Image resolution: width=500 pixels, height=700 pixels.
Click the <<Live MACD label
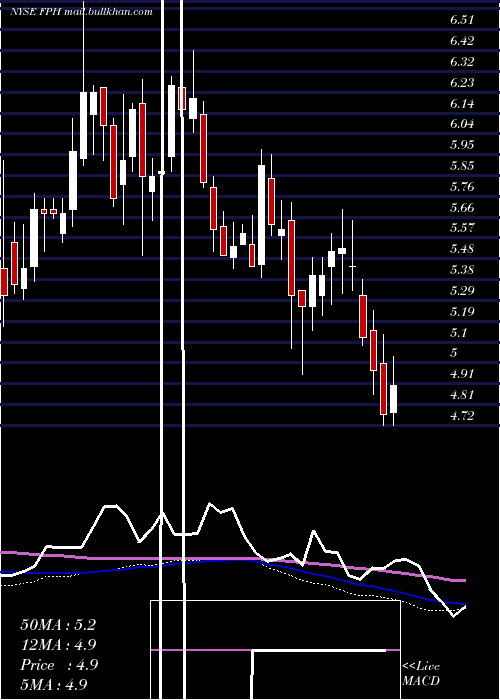421,674
